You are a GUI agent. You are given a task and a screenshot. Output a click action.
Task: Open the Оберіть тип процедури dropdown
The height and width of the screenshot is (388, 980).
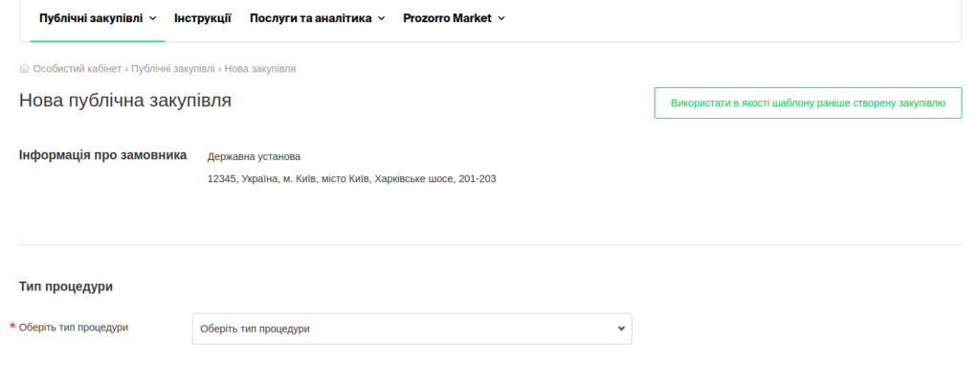pos(412,329)
